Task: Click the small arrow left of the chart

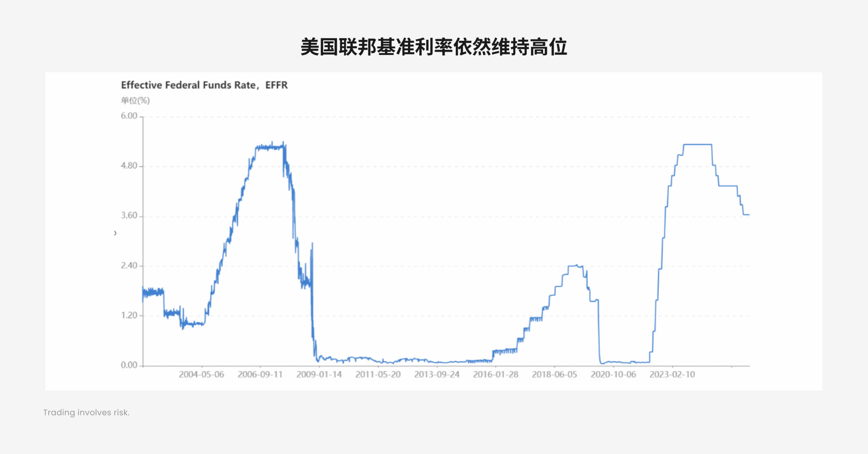Action: 115,233
